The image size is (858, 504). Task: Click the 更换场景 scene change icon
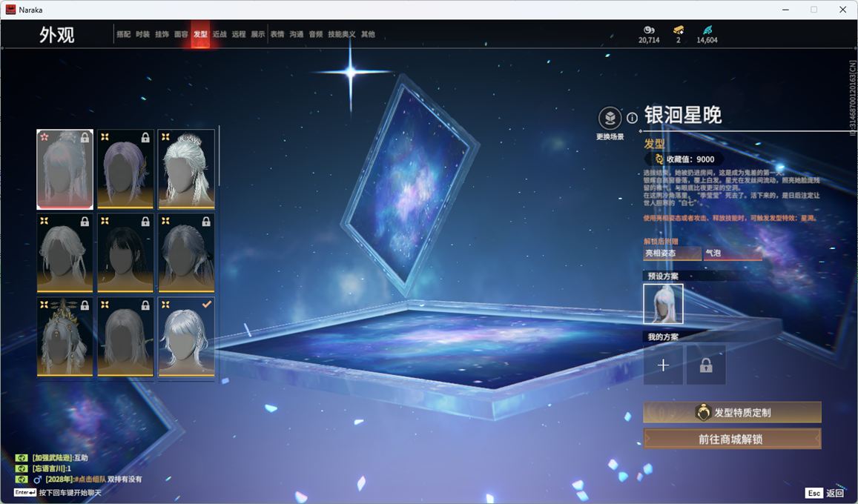click(x=610, y=118)
